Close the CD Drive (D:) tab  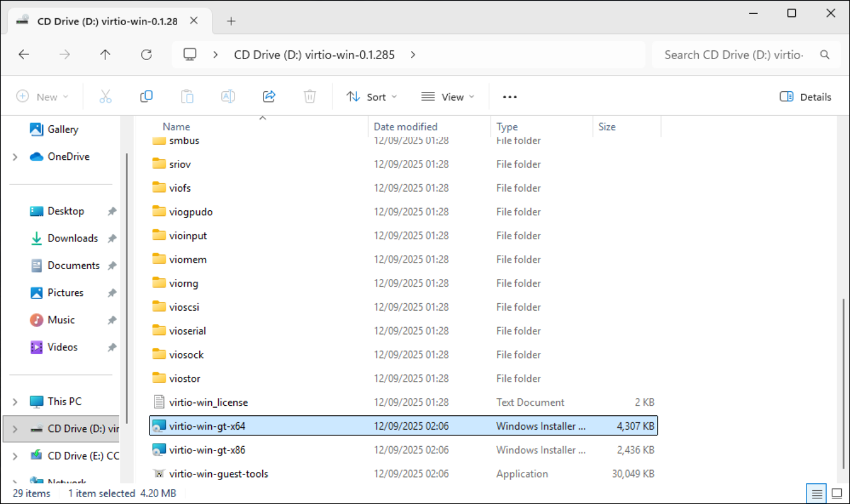click(194, 21)
